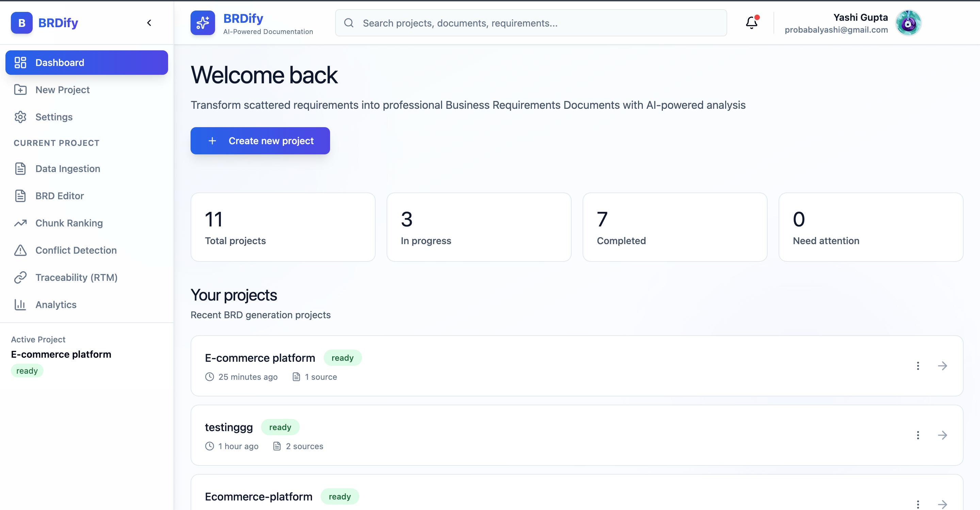Open Conflict Detection page
The width and height of the screenshot is (980, 510).
(87, 250)
